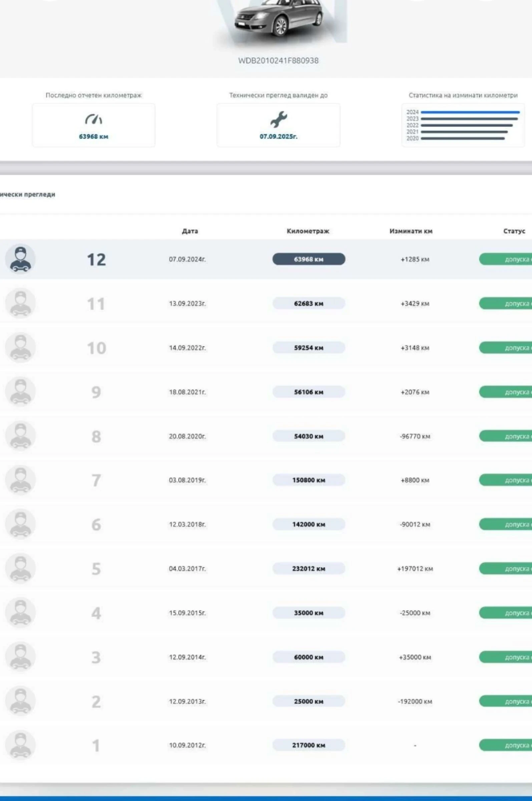Click the green status badge for 07.09.2024
Image resolution: width=532 pixels, height=801 pixels.
[506, 259]
